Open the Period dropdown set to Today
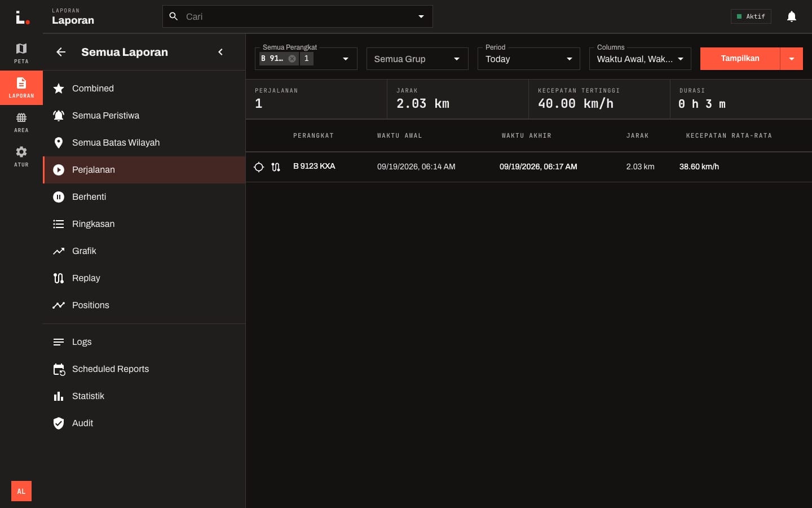Viewport: 812px width, 508px height. (x=528, y=59)
